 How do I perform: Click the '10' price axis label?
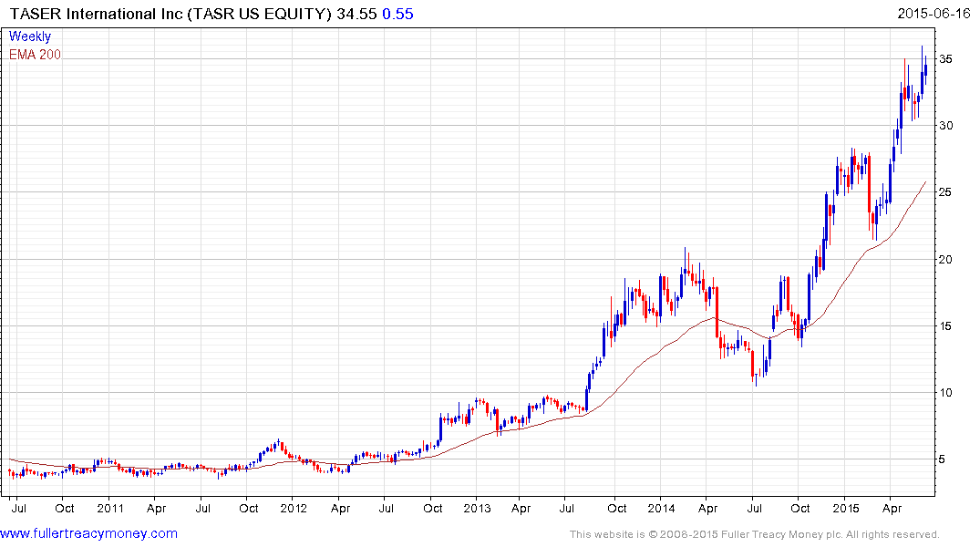click(945, 393)
